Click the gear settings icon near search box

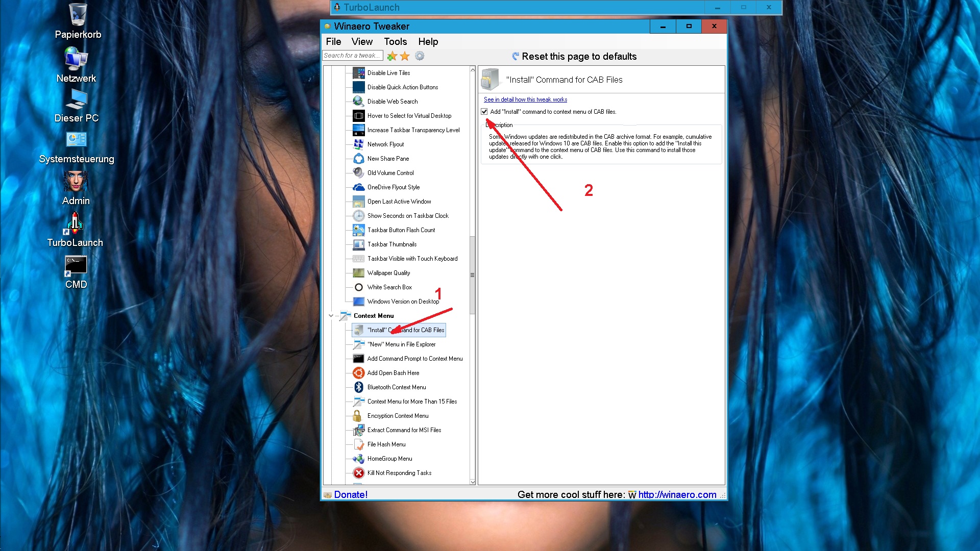tap(420, 56)
